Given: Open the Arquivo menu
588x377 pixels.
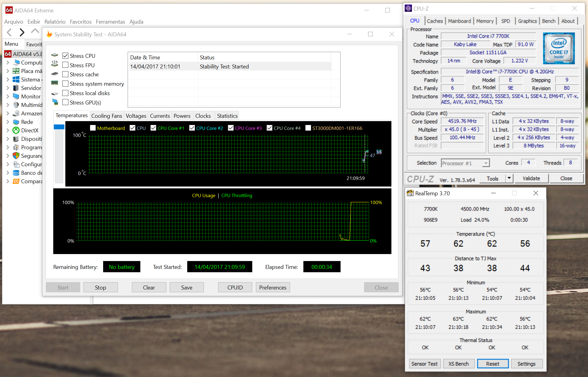Looking at the screenshot, I should [x=14, y=21].
